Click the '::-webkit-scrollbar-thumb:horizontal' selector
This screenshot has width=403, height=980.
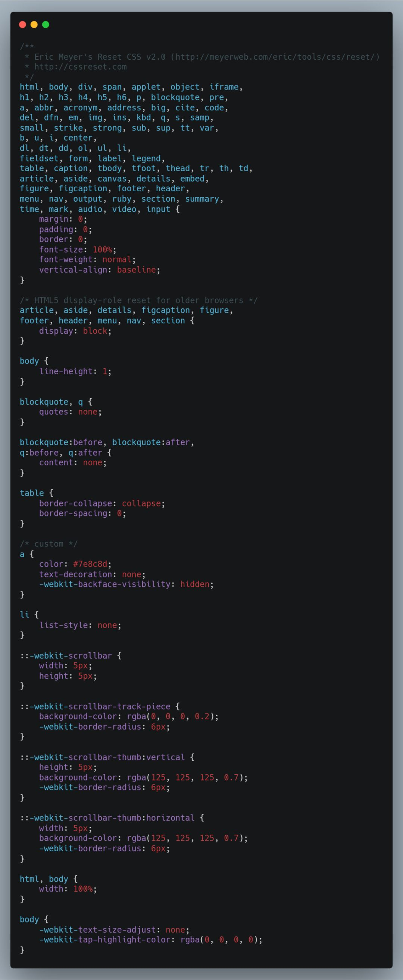point(107,818)
